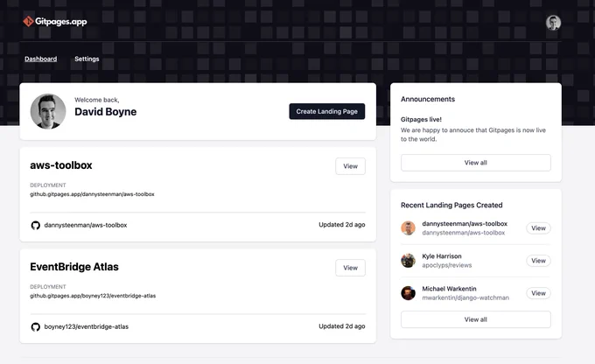Click the Create Landing Page button
This screenshot has width=595, height=364.
326,111
